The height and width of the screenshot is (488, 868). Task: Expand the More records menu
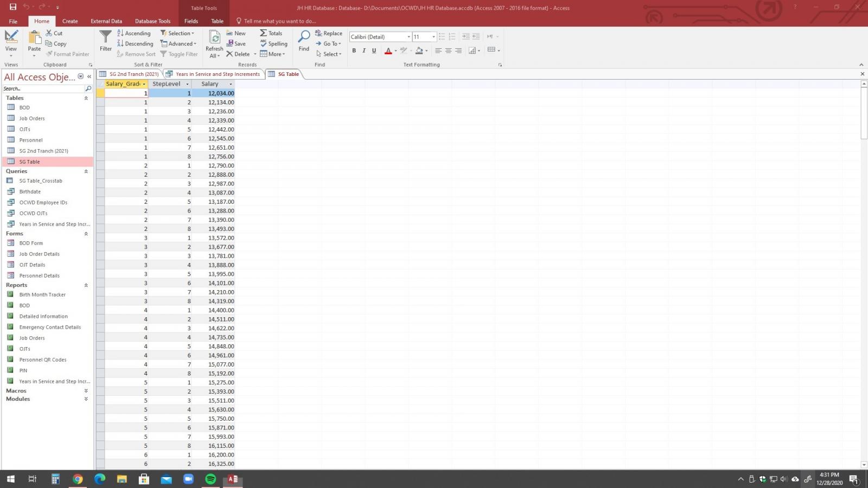pos(272,54)
